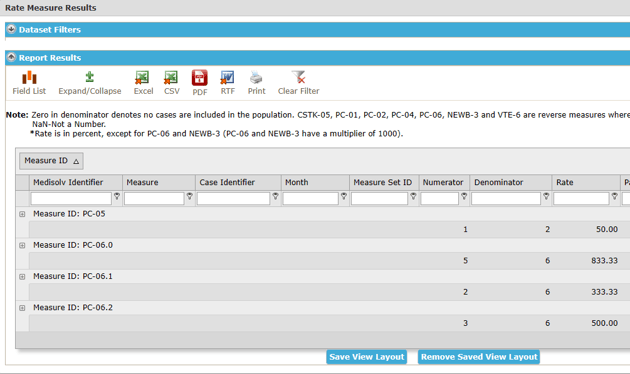Expand the Dataset Filters panel
Image resolution: width=630 pixels, height=374 pixels.
[x=11, y=29]
